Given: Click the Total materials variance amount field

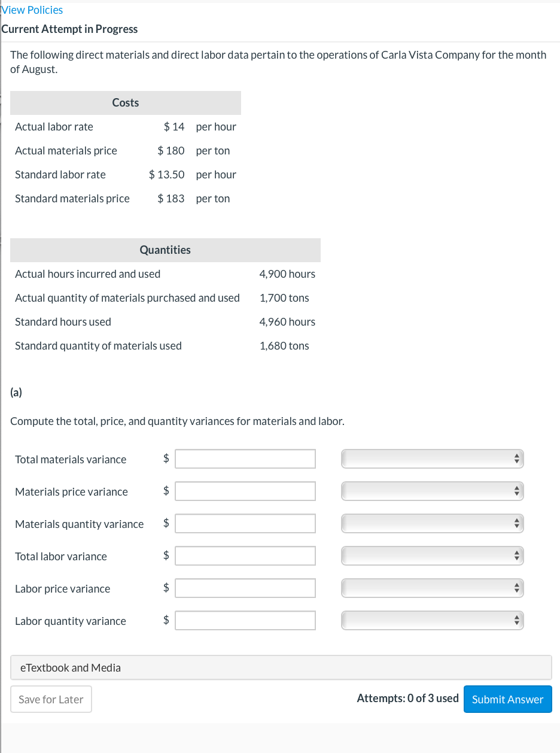Looking at the screenshot, I should [245, 459].
